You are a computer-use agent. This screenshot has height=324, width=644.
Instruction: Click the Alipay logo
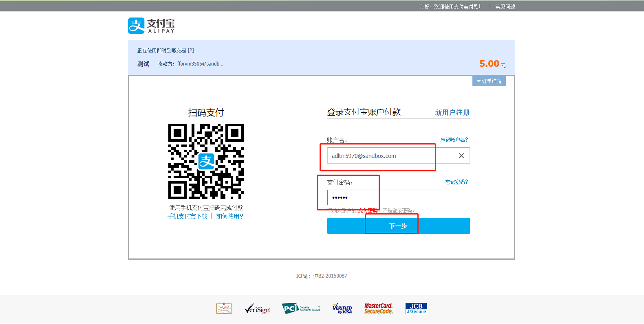click(151, 26)
